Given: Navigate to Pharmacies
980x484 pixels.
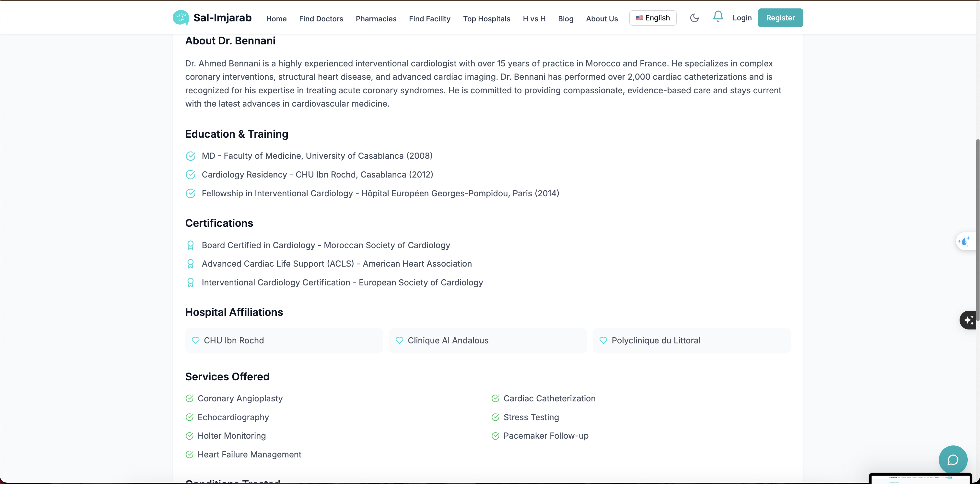Looking at the screenshot, I should click(376, 19).
